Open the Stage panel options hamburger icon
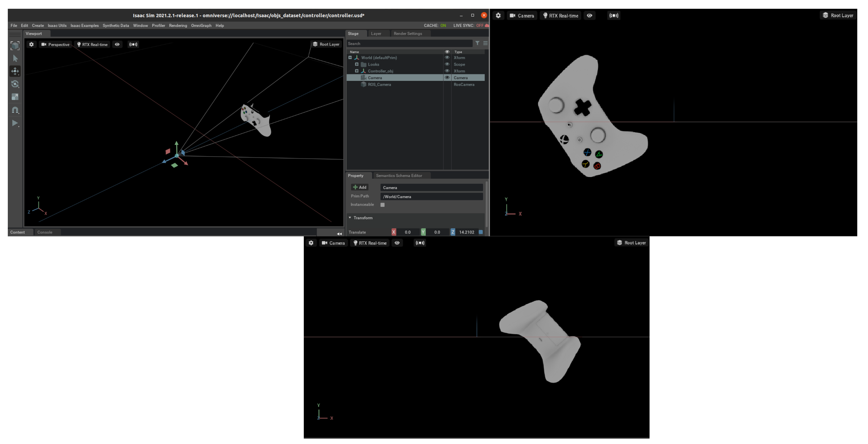 485,43
